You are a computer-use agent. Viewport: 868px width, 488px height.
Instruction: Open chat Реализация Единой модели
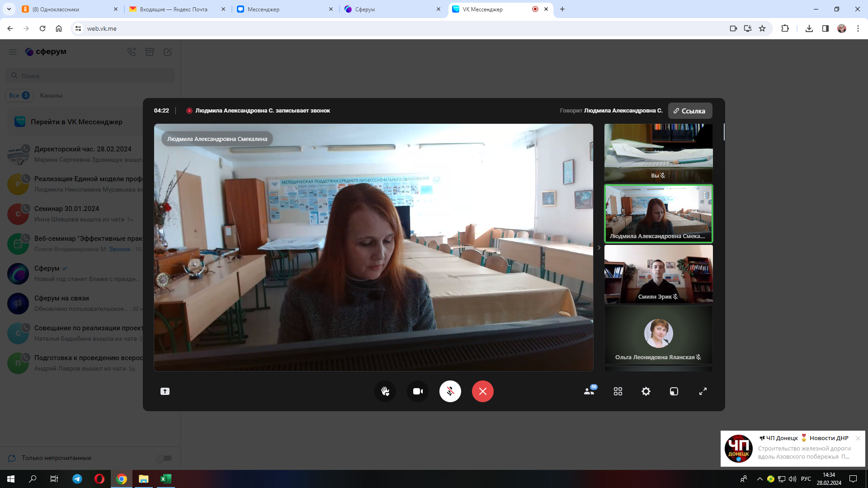pos(75,184)
